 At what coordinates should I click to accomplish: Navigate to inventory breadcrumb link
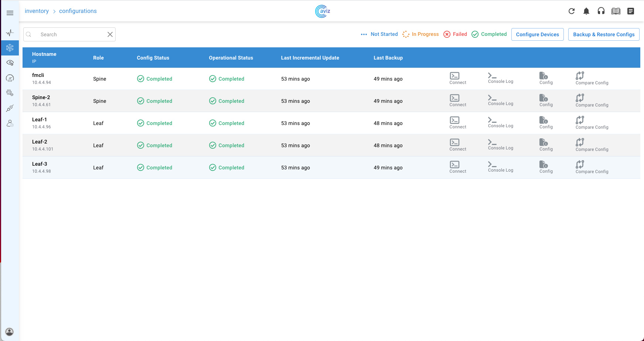(x=37, y=11)
